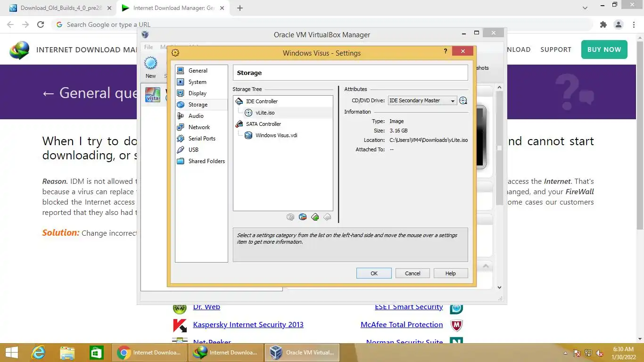Open the Audio settings category

coord(201,116)
